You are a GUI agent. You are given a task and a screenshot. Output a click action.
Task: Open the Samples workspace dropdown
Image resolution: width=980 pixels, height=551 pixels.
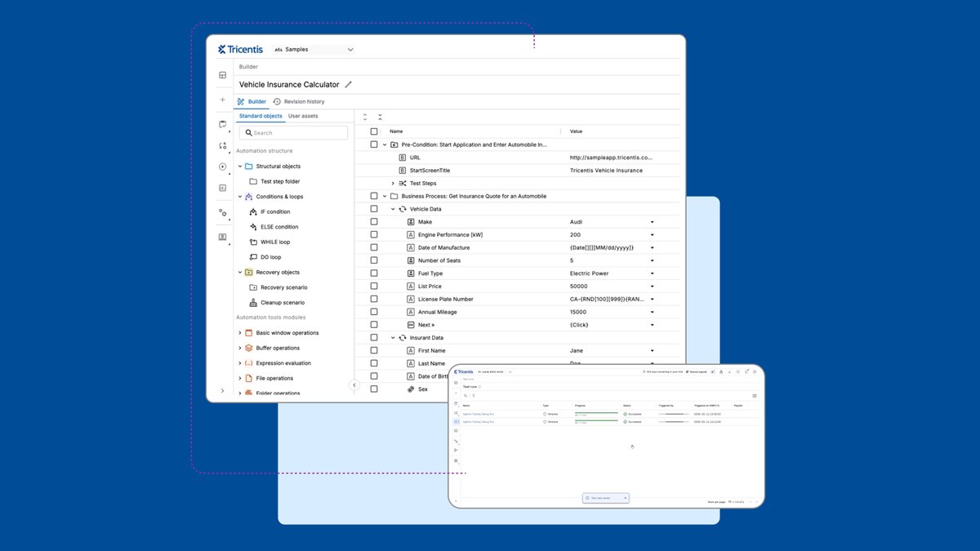[314, 50]
